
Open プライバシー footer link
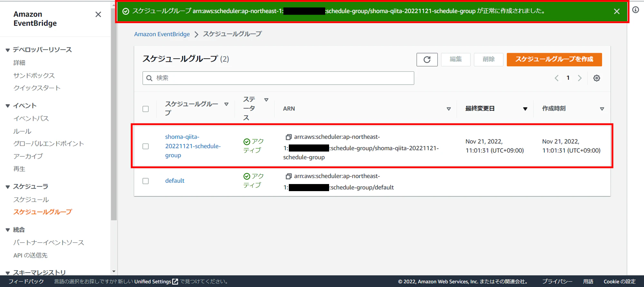pos(557,282)
